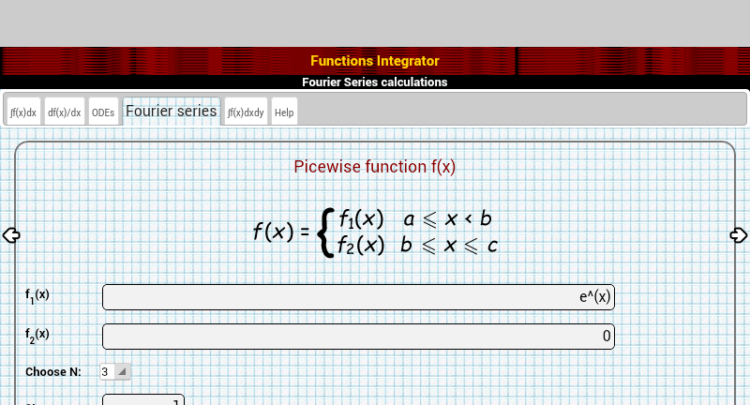Image resolution: width=750 pixels, height=405 pixels.
Task: Click the left navigation arrow icon
Action: coord(11,236)
